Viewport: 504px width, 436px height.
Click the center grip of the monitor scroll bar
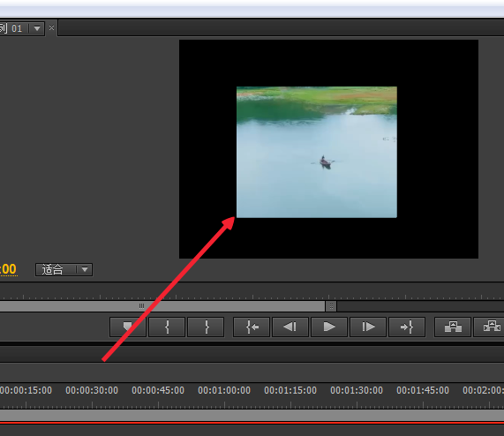pos(142,306)
